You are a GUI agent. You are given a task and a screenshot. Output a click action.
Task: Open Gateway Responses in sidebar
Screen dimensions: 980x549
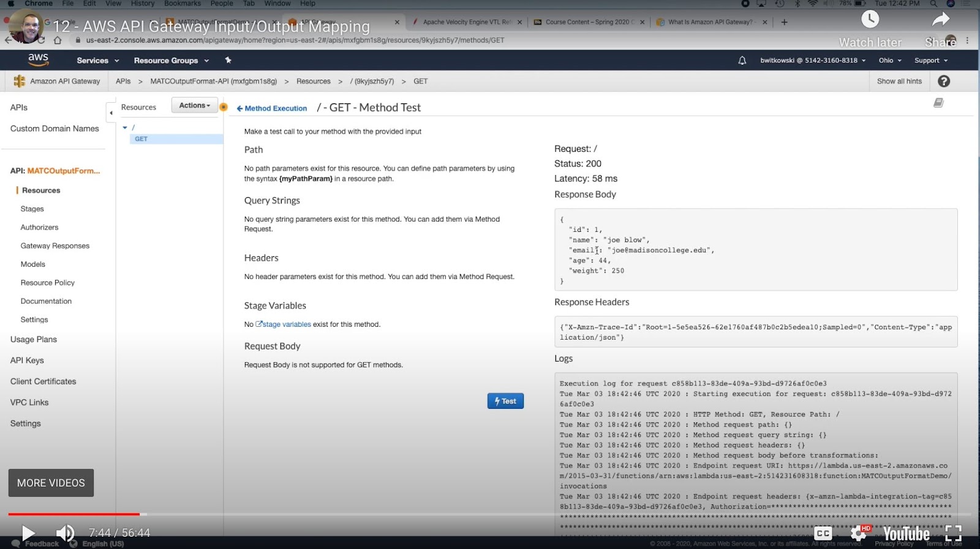[x=55, y=245]
